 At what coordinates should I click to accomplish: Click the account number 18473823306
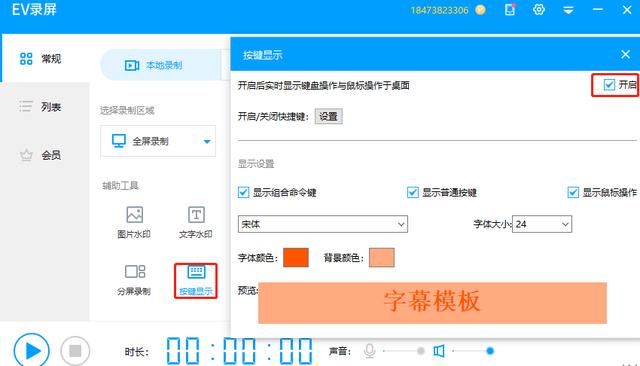[439, 10]
